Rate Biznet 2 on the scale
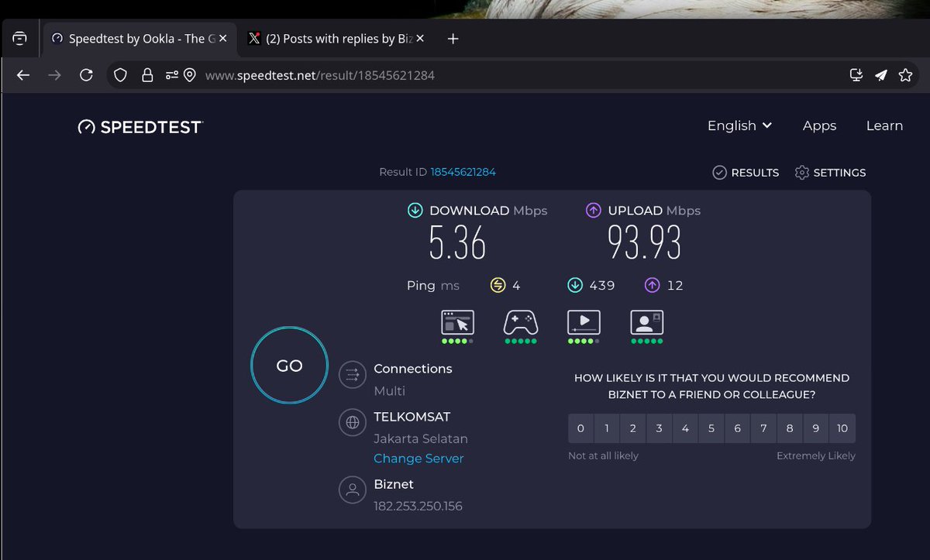The height and width of the screenshot is (560, 930). pyautogui.click(x=633, y=428)
